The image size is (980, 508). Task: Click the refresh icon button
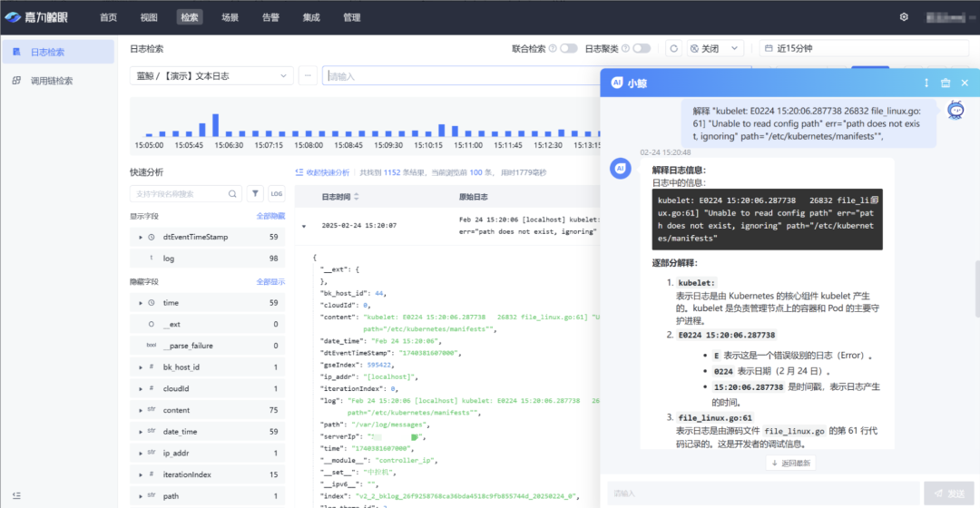[673, 48]
